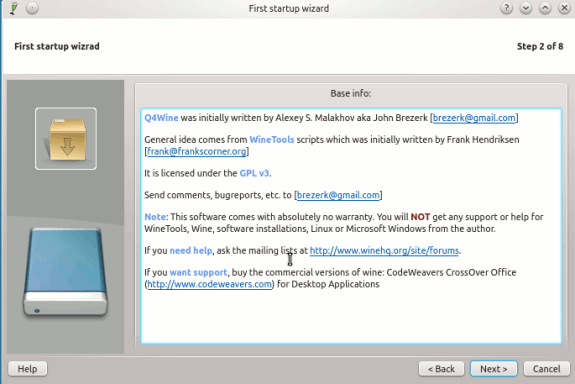This screenshot has width=575, height=384.
Task: Open the Help button
Action: pos(28,369)
